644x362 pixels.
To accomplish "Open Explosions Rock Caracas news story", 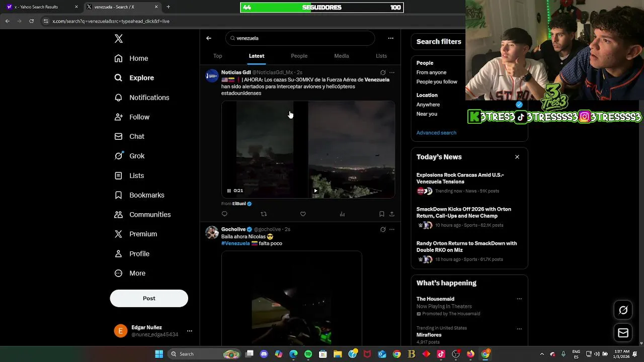I will pyautogui.click(x=460, y=178).
